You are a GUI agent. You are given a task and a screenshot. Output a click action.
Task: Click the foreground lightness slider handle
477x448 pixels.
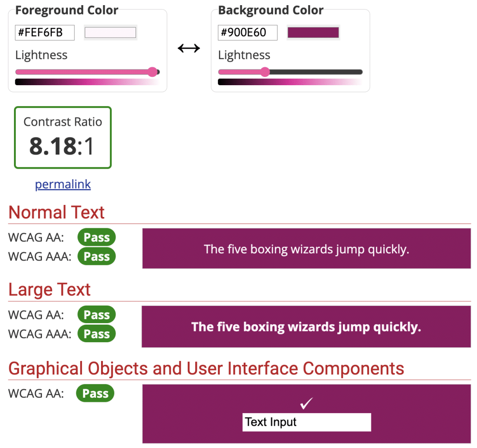(x=152, y=72)
